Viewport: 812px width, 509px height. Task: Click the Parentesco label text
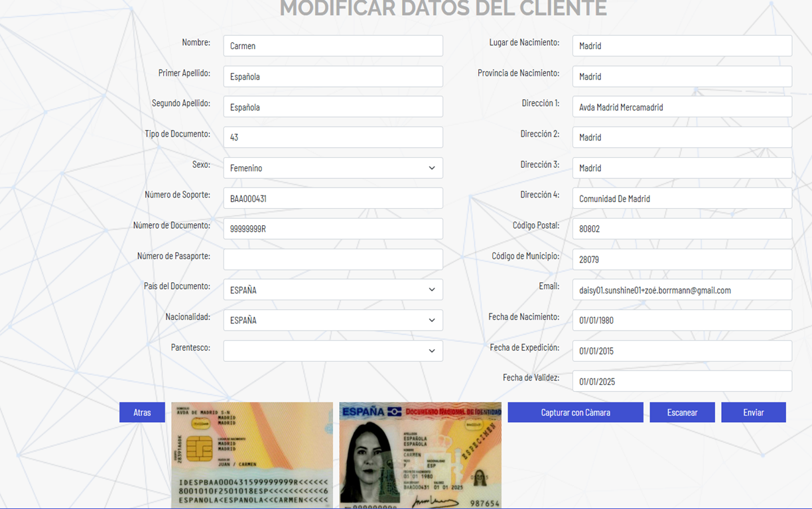point(190,347)
